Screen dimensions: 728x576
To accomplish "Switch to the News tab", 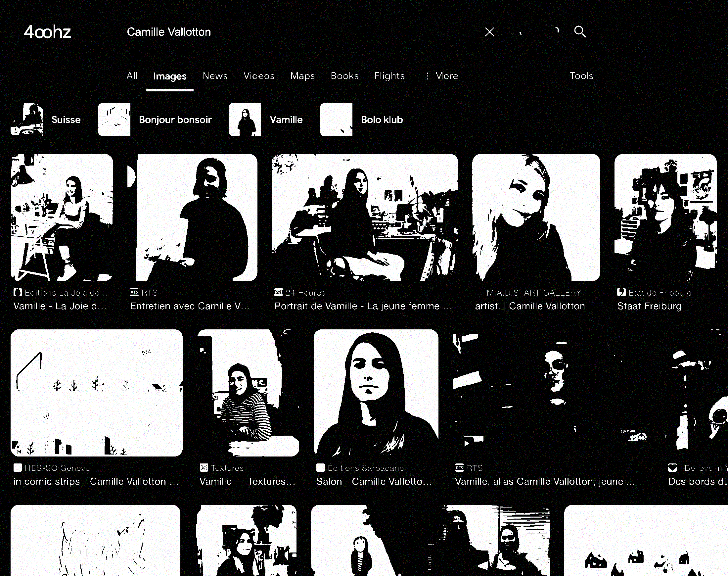I will point(215,76).
